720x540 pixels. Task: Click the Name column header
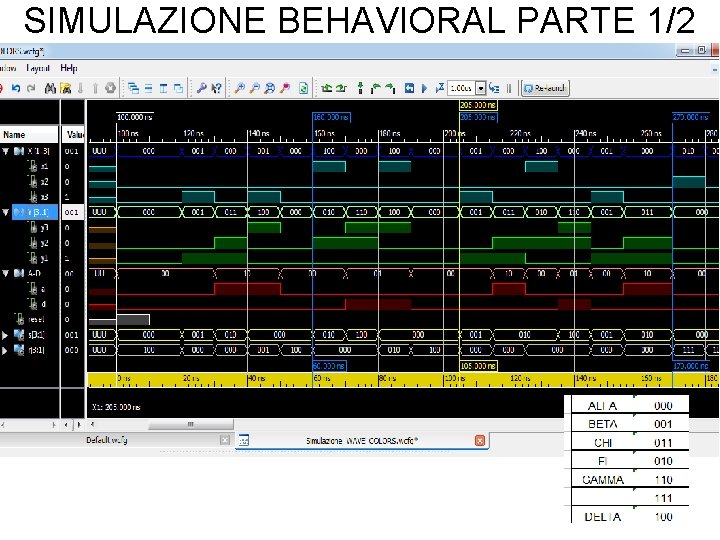pos(29,135)
